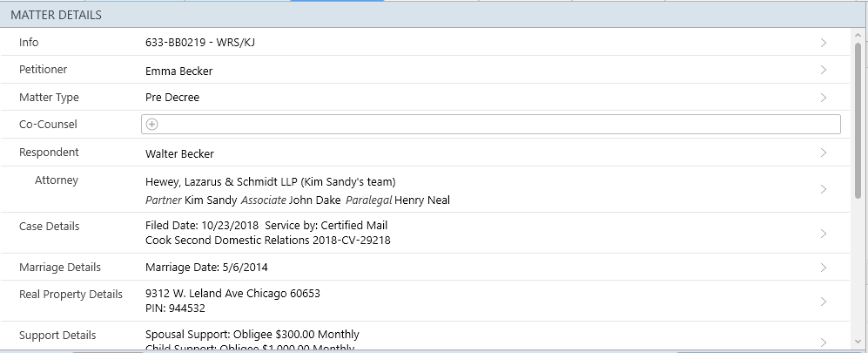Screen dimensions: 868x353
Task: Expand Marriage Details with right chevron
Action: coord(823,268)
